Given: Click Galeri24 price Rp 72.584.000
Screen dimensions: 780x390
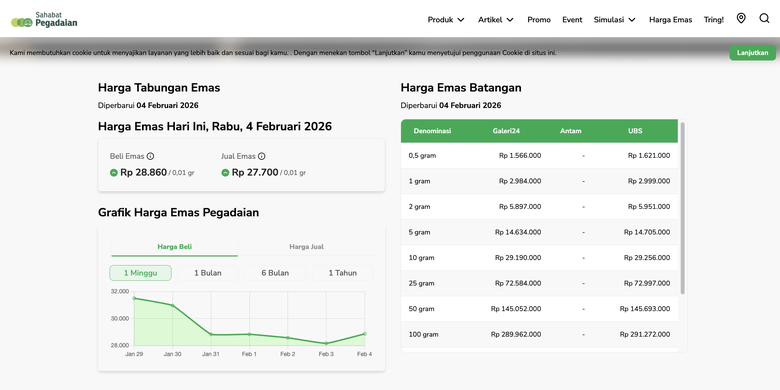Looking at the screenshot, I should [518, 283].
